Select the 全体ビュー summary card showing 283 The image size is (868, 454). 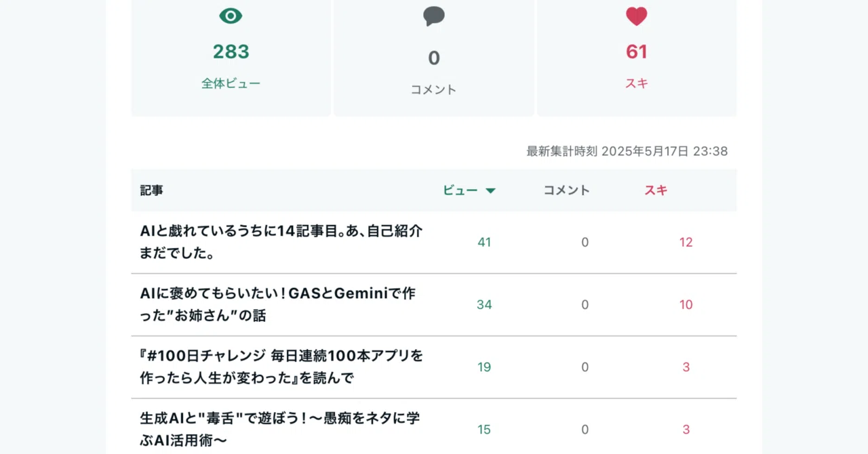(x=231, y=58)
